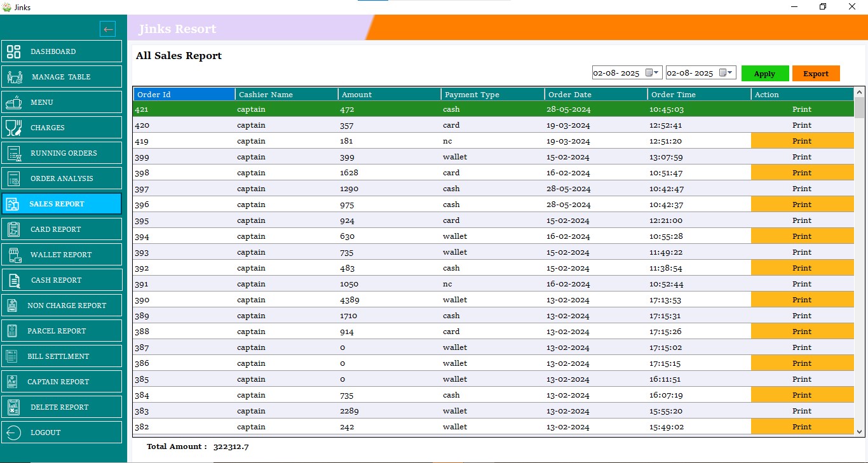Sort by Order Id column header
The width and height of the screenshot is (868, 463).
184,95
